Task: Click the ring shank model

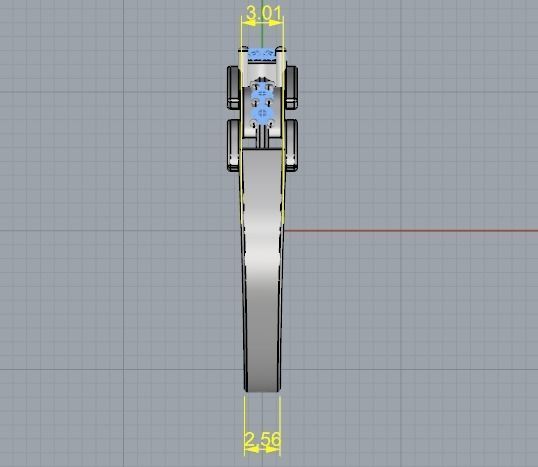Action: [x=262, y=271]
